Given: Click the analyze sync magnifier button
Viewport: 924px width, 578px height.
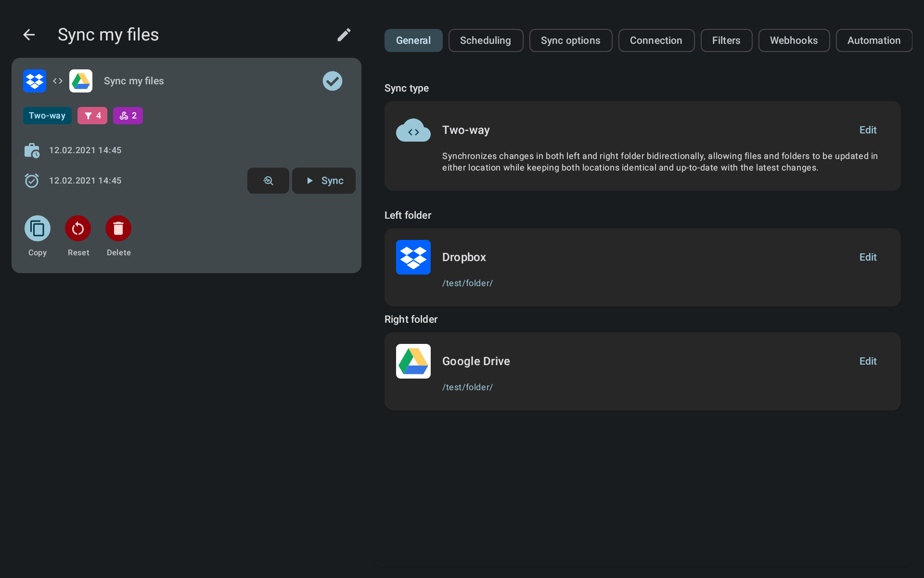Looking at the screenshot, I should (x=268, y=181).
